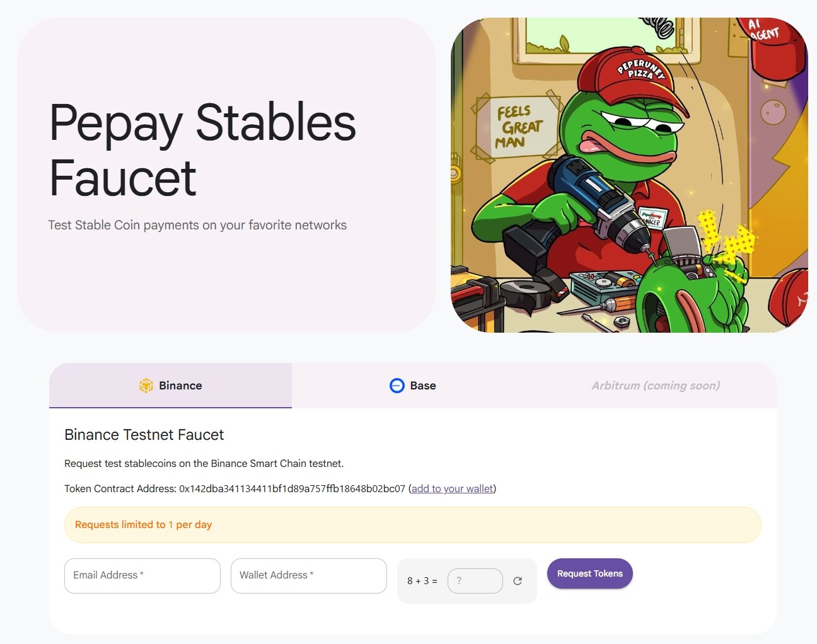Focus the Email Address field
This screenshot has height=644, width=817.
click(x=142, y=575)
